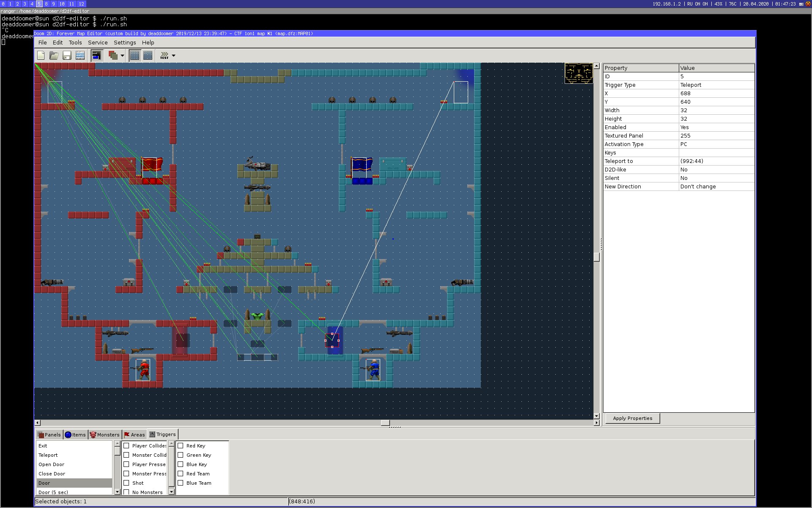This screenshot has width=812, height=508.
Task: Open the Settings menu
Action: (125, 42)
